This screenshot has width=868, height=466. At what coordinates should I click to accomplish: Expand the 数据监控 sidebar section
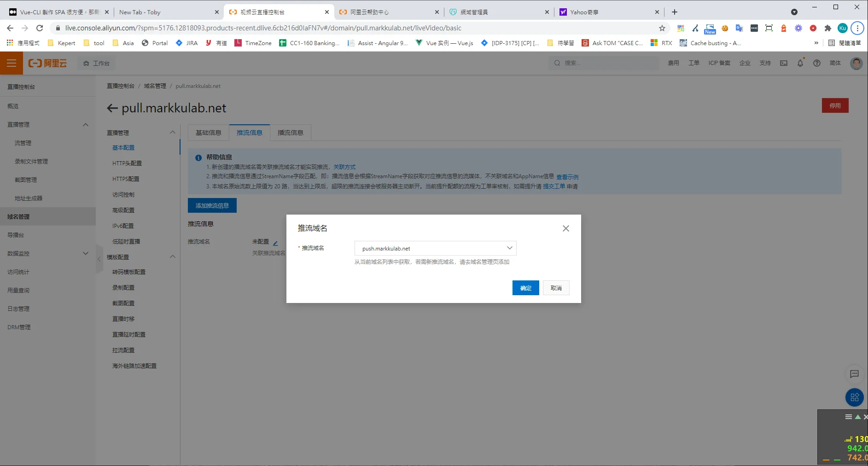coord(86,253)
